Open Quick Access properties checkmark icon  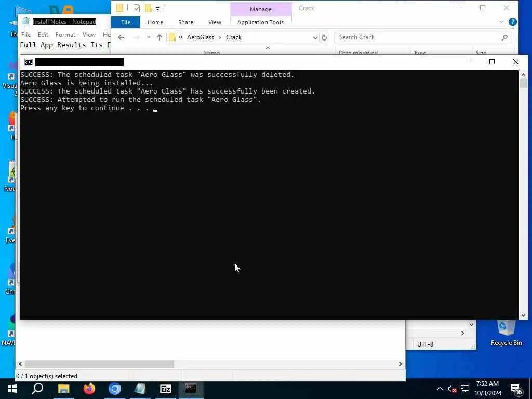tap(137, 8)
